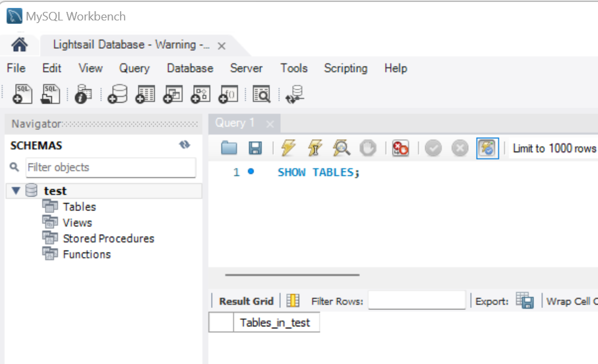Stop the executing query
598x364 pixels.
[368, 148]
